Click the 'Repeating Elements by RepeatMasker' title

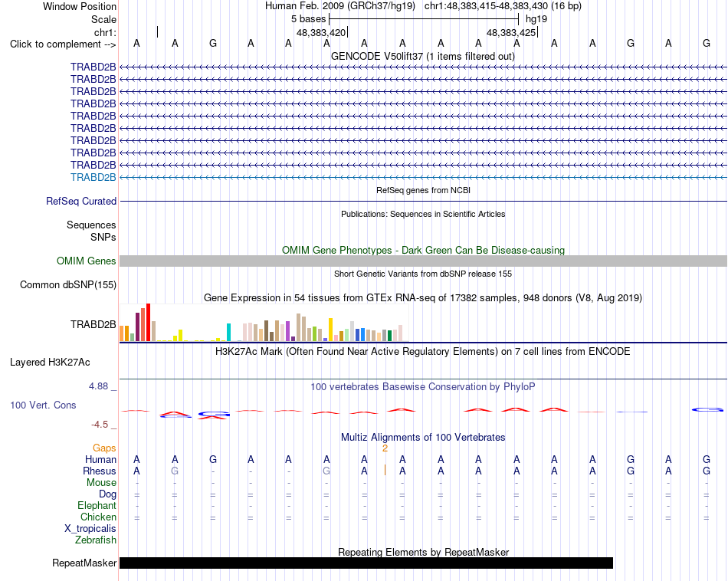click(x=423, y=552)
